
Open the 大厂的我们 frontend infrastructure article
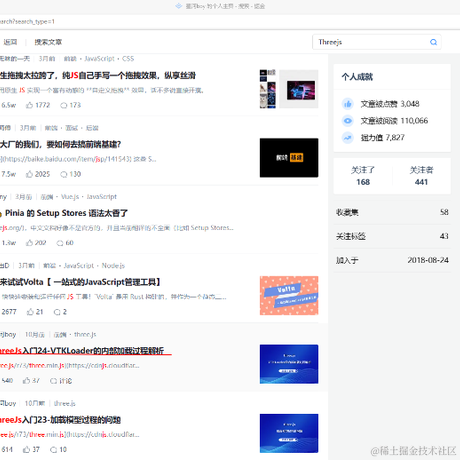60,144
